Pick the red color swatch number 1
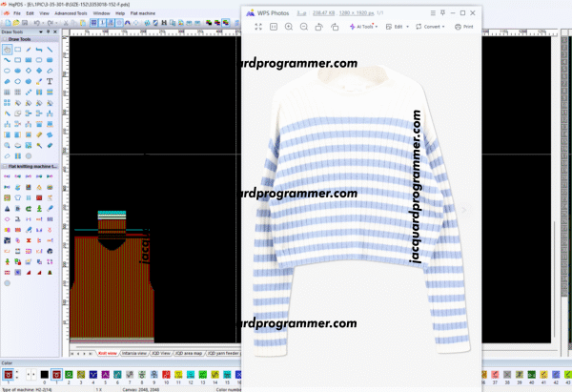 coord(57,375)
